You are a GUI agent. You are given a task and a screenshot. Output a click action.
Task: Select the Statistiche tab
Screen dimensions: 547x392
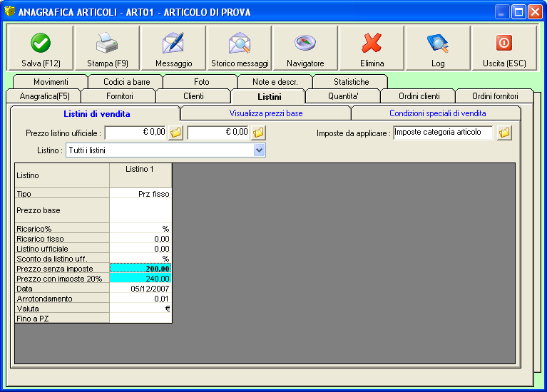coord(351,82)
